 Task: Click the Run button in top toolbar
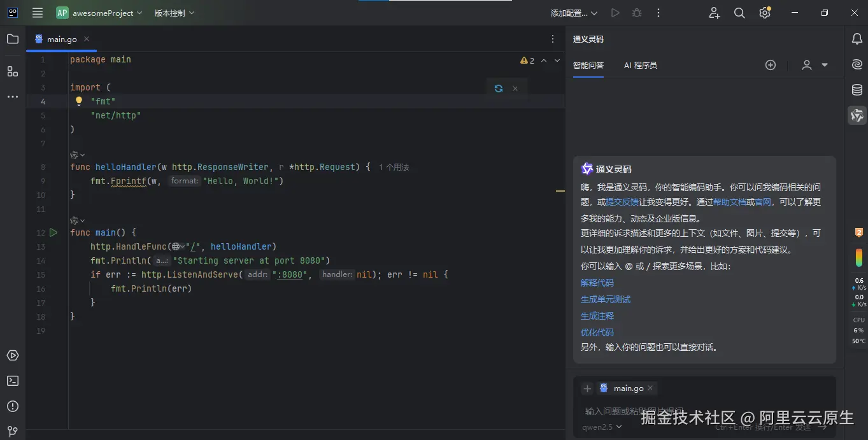tap(615, 13)
